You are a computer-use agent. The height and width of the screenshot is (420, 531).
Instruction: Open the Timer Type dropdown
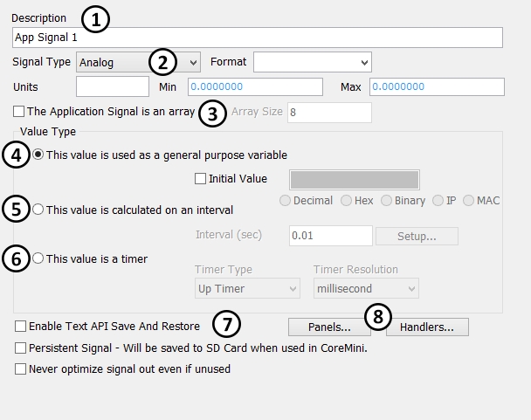(x=247, y=288)
